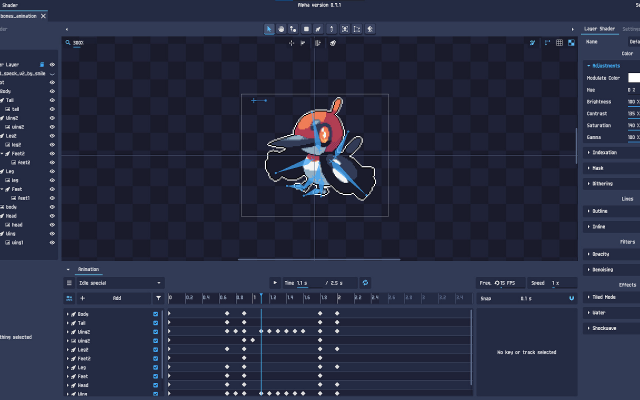Image resolution: width=640 pixels, height=400 pixels.
Task: Hide the Tail bone layer
Action: coord(52,100)
